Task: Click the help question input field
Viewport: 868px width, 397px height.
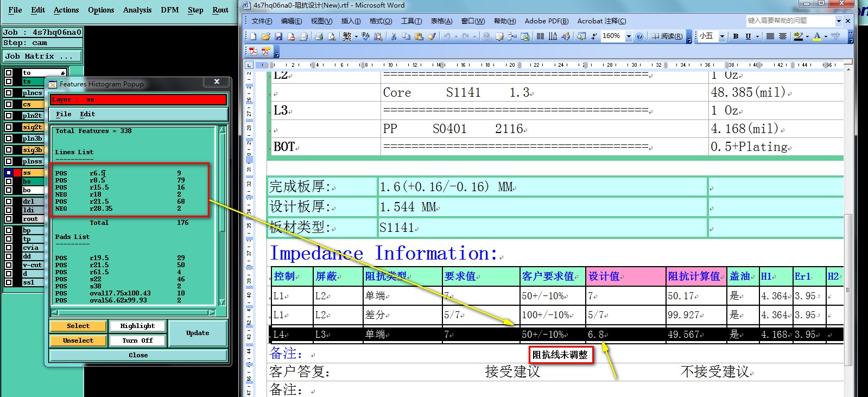Action: pyautogui.click(x=790, y=21)
